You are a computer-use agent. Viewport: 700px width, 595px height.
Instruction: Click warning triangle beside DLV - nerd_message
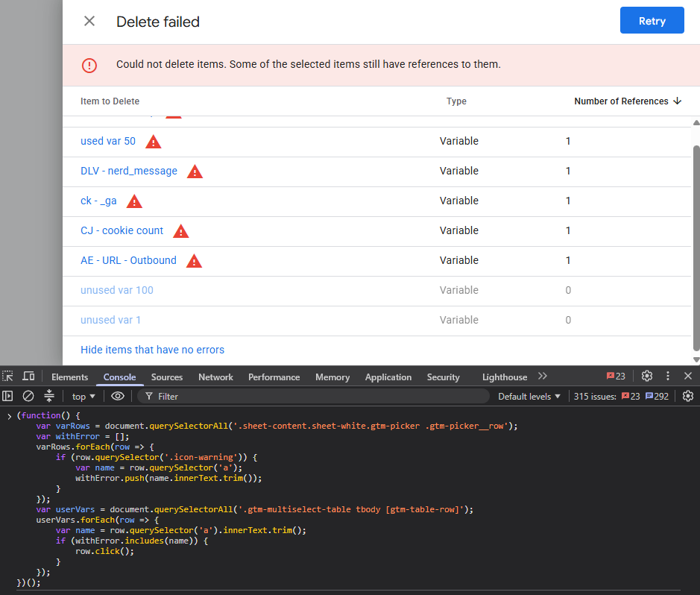[195, 171]
